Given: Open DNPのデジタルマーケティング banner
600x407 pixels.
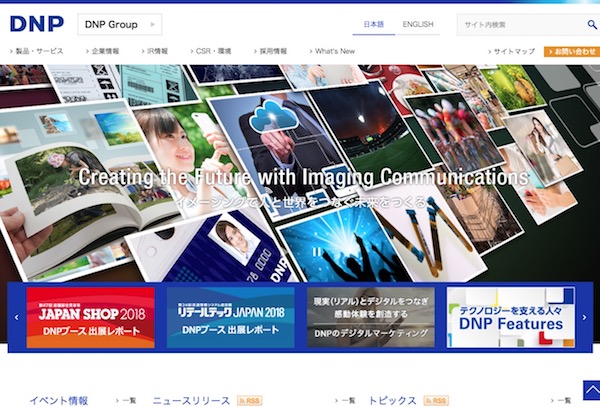Looking at the screenshot, I should [x=371, y=317].
